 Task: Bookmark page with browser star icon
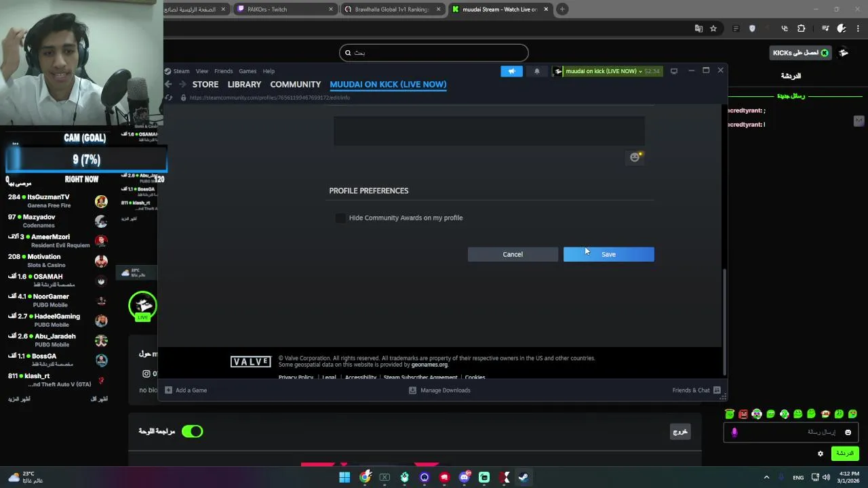coord(713,28)
